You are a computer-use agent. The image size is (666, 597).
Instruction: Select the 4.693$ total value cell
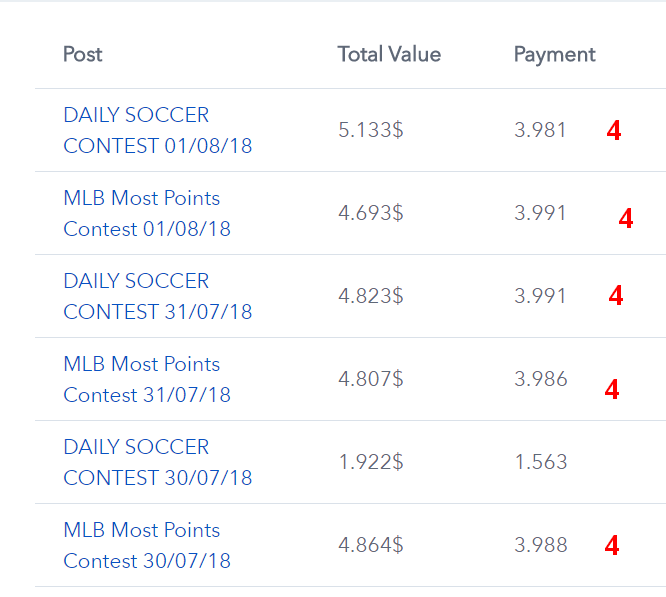(371, 213)
